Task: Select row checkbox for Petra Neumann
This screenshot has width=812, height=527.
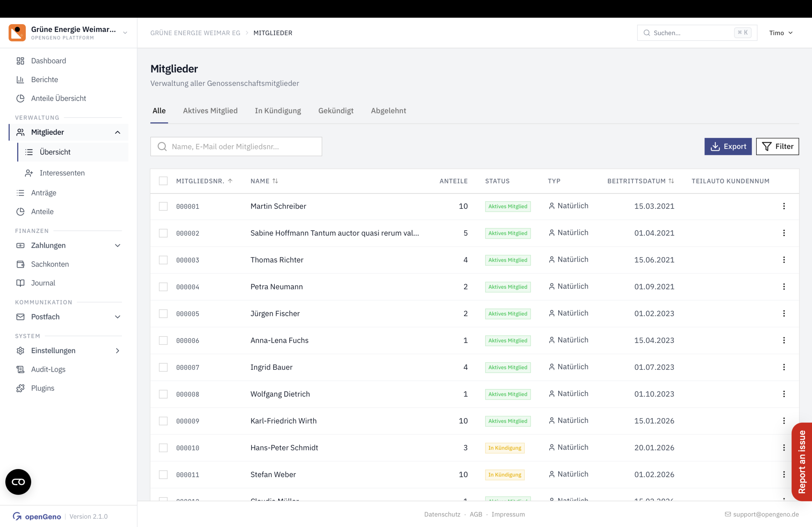Action: coord(163,287)
